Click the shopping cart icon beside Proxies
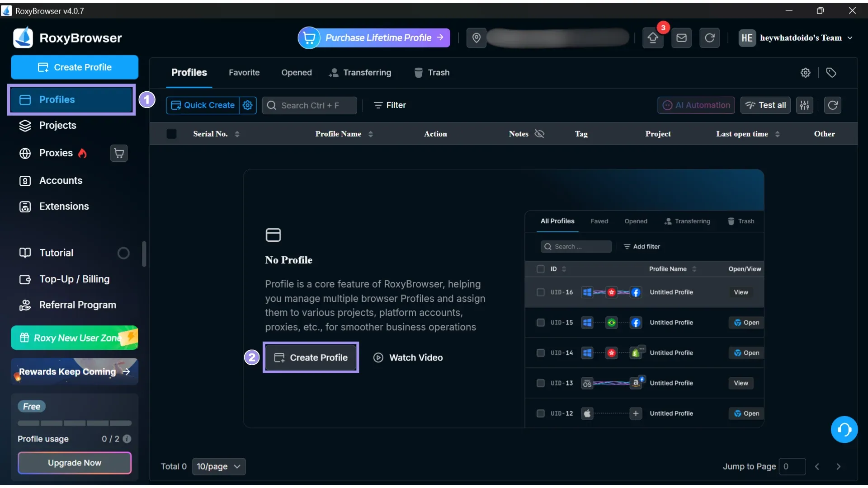The width and height of the screenshot is (868, 488). tap(119, 153)
